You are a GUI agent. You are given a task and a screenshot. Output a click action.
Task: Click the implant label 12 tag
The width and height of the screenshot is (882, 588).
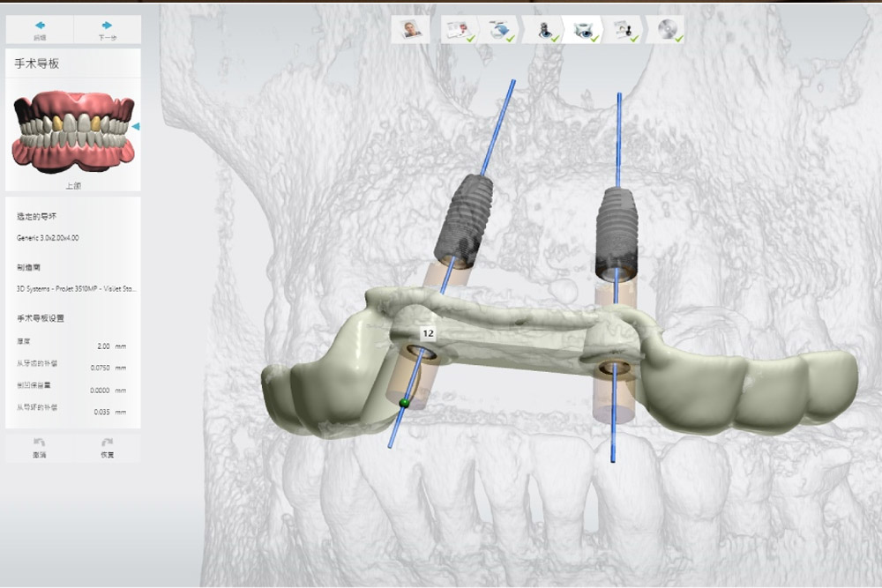(428, 334)
